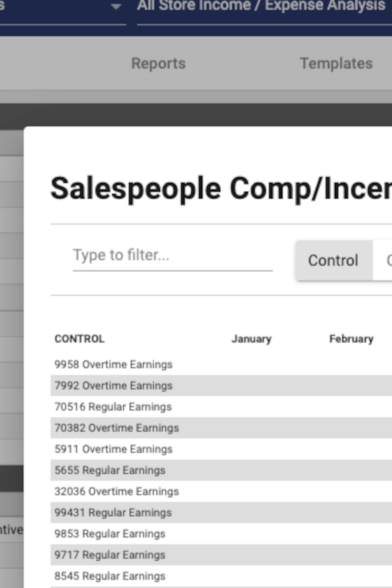Open the All Store Income / Expense Analysis selector

261,6
